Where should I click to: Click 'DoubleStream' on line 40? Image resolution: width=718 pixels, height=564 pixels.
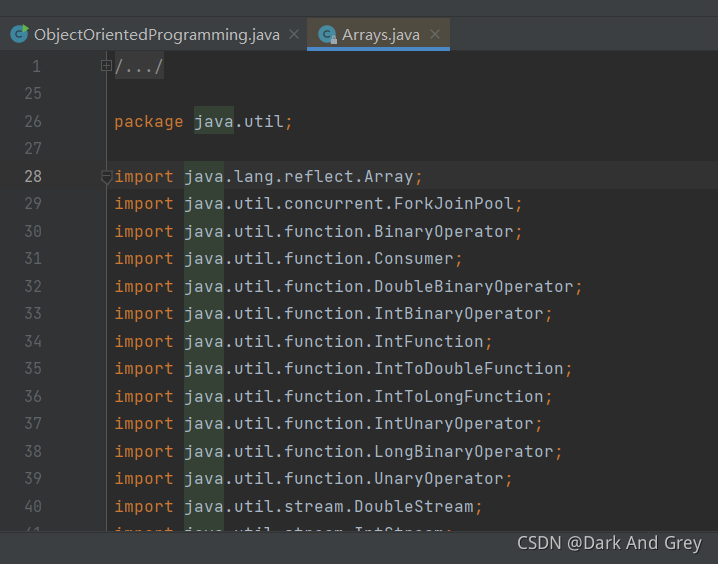(414, 506)
